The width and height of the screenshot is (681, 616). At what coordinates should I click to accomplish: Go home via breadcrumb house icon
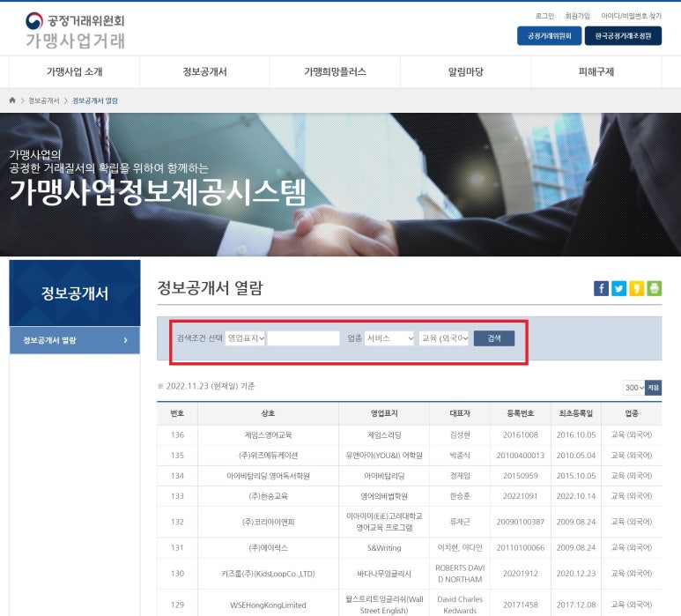tap(12, 100)
